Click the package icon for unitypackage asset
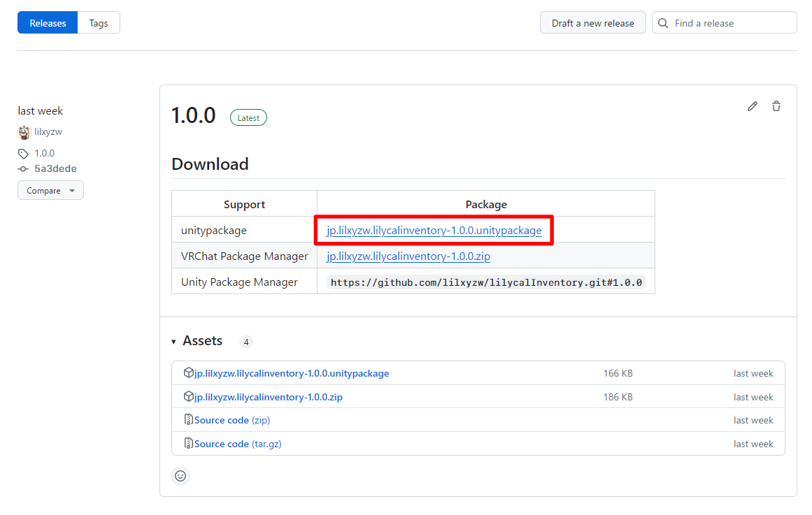Viewport: 812px width, 515px height. pos(188,373)
